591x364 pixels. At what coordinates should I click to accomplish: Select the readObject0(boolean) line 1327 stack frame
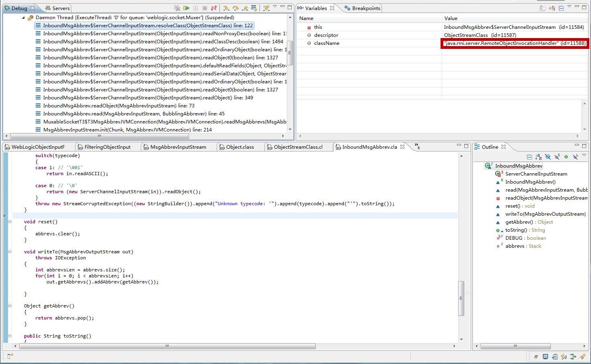pos(160,58)
